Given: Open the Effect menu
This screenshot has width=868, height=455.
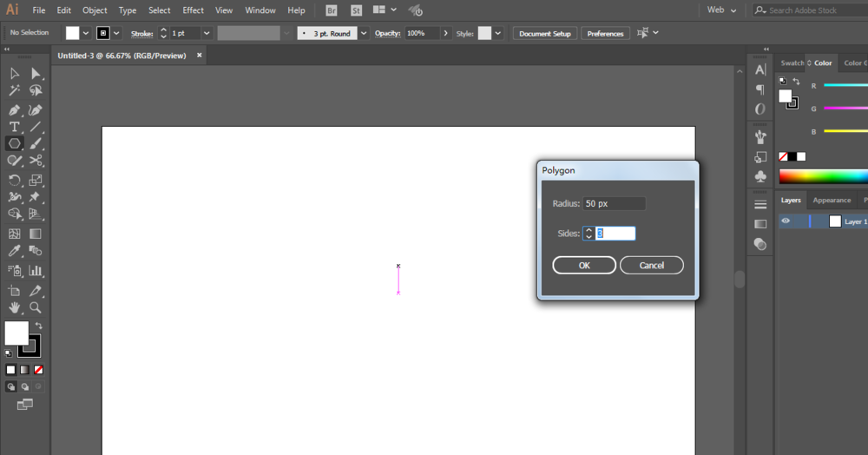Looking at the screenshot, I should coord(193,10).
